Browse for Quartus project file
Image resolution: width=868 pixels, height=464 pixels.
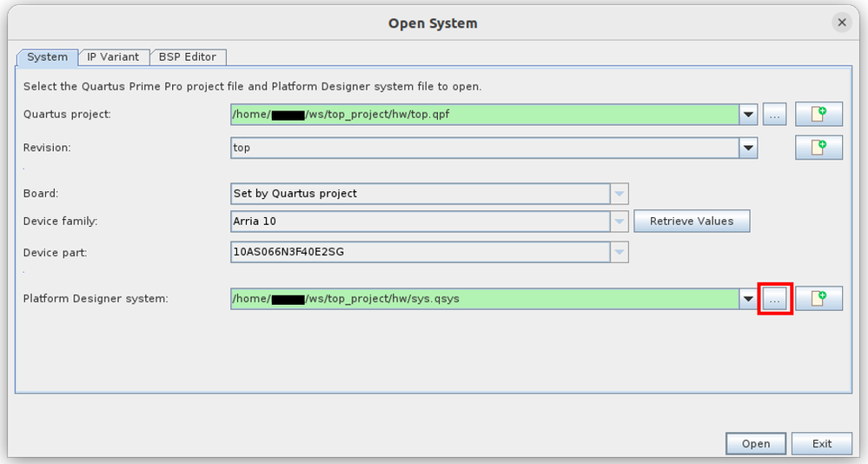point(774,115)
